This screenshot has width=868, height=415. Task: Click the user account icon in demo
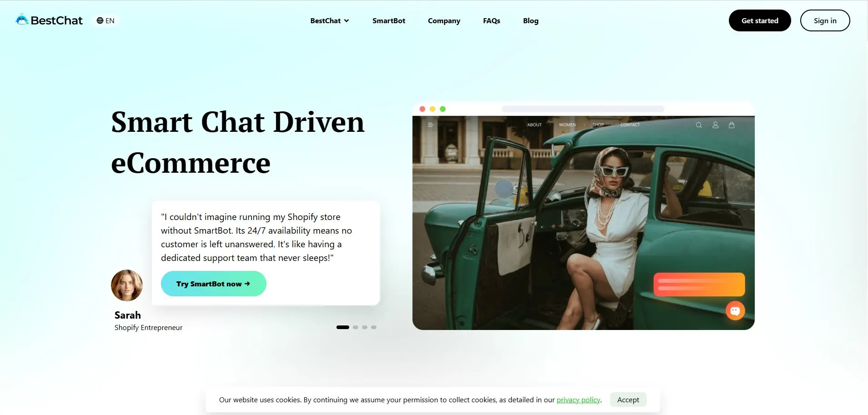pyautogui.click(x=715, y=125)
